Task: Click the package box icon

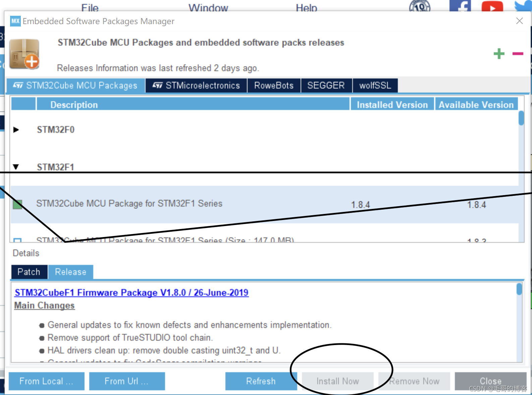Action: [24, 54]
